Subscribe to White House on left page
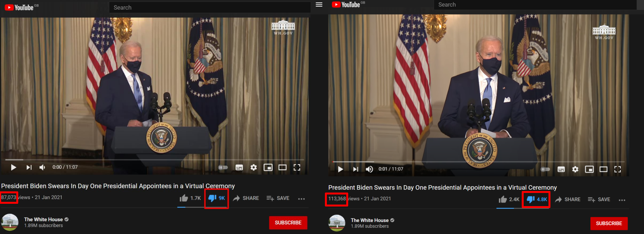The image size is (644, 234). 288,223
